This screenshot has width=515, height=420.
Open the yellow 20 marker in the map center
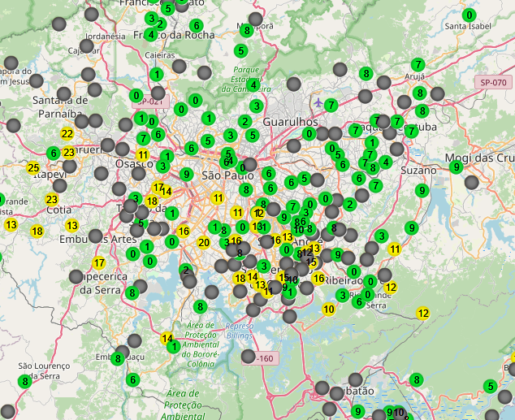coord(204,242)
